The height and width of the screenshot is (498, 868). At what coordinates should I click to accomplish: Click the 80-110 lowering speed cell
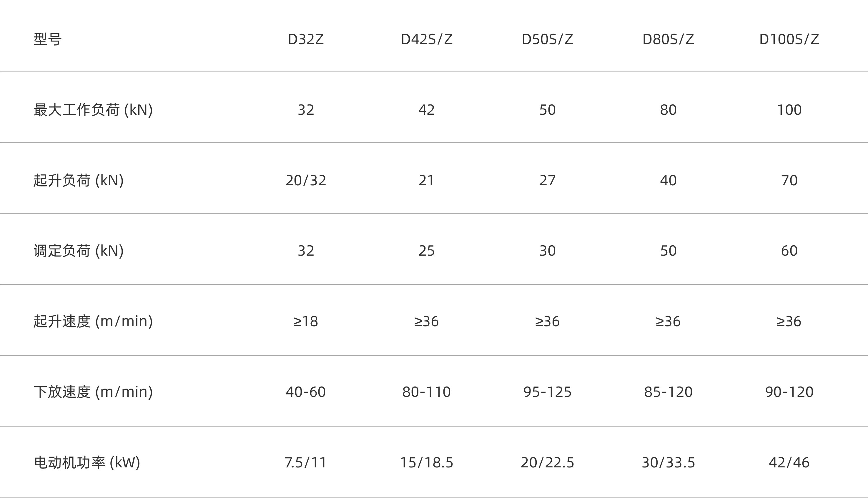(426, 392)
